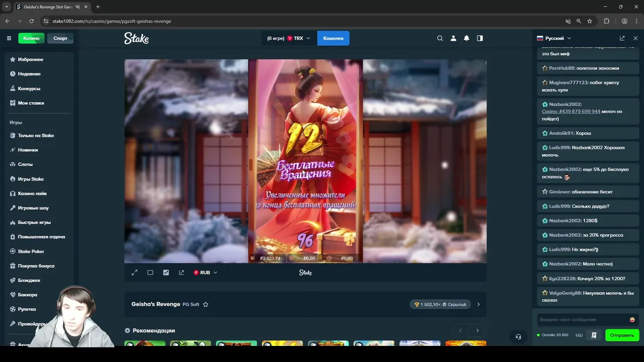
Task: Open casino bet link #439 879 699 944
Action: click(x=571, y=112)
